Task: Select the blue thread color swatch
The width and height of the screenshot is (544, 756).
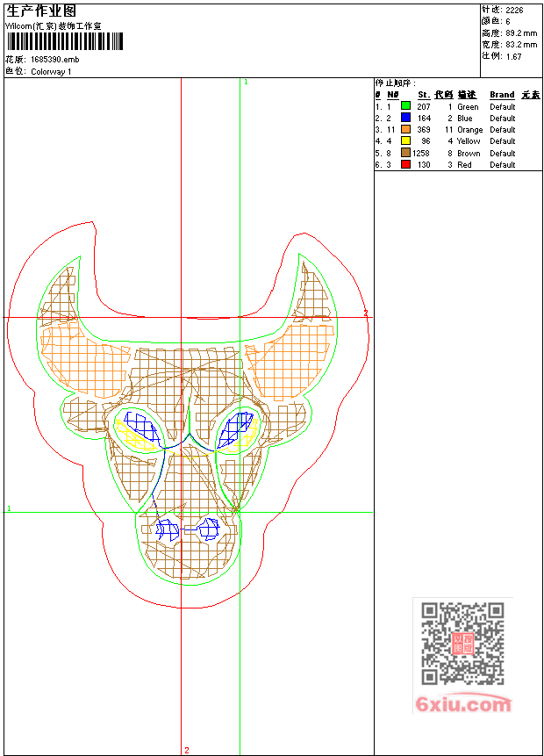Action: 405,118
